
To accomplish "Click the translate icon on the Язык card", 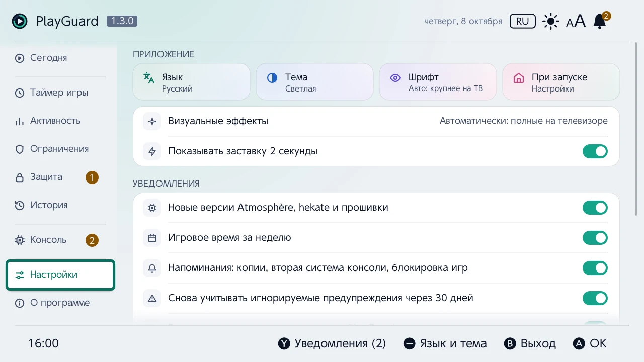I will pyautogui.click(x=149, y=78).
